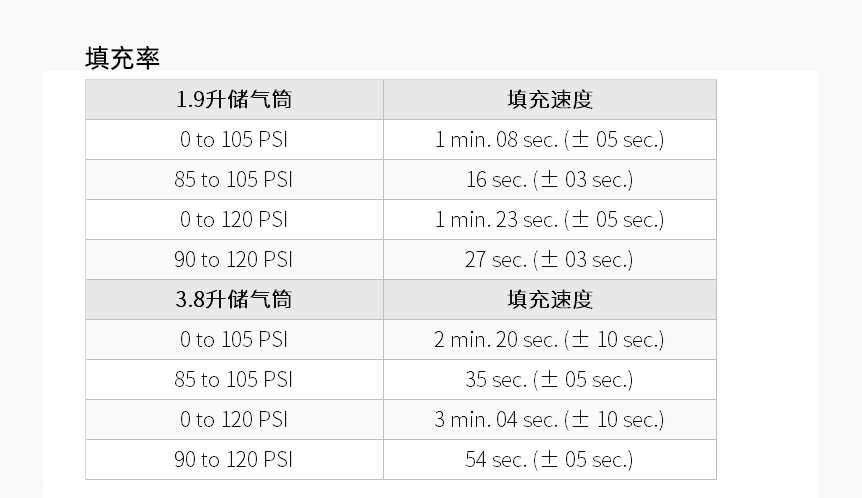Click 0 to 120 PSI under 1.9升

point(234,220)
